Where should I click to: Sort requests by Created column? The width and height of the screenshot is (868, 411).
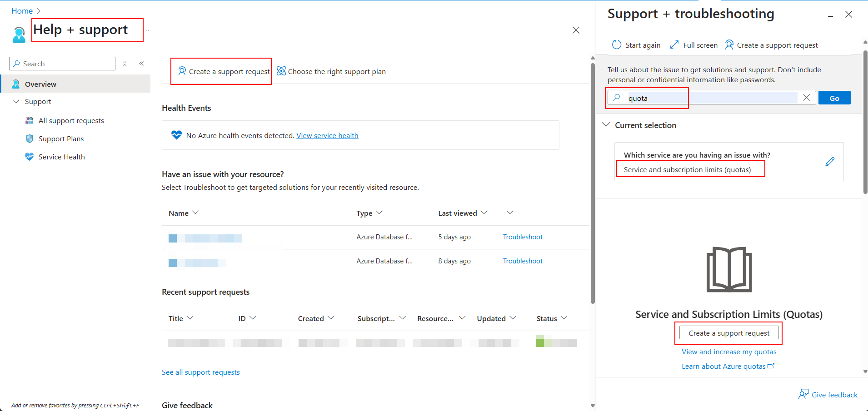click(331, 318)
